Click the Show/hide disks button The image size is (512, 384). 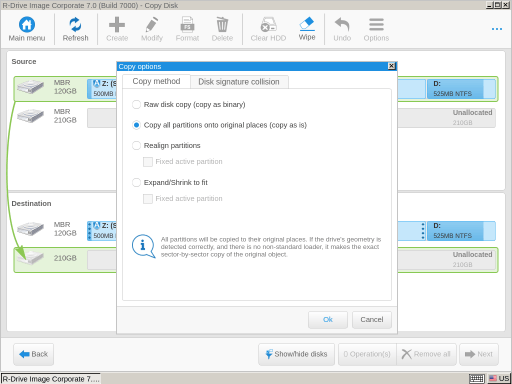coord(296,354)
